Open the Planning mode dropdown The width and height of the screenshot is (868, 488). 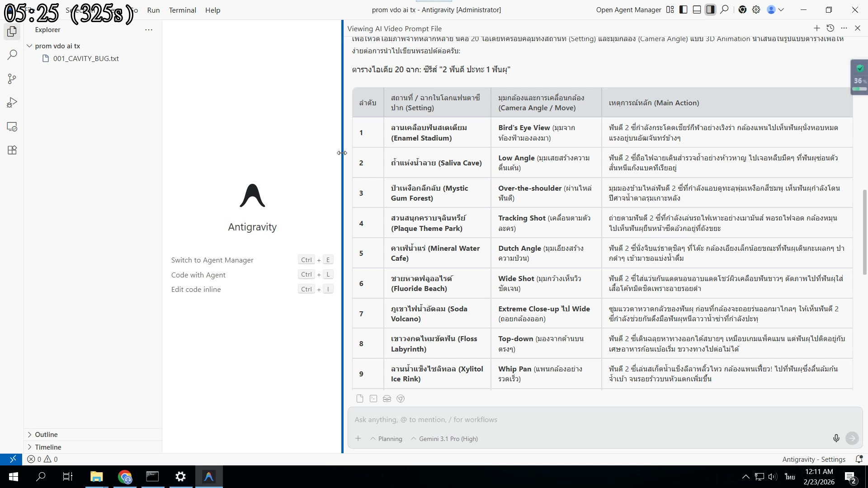pyautogui.click(x=386, y=439)
